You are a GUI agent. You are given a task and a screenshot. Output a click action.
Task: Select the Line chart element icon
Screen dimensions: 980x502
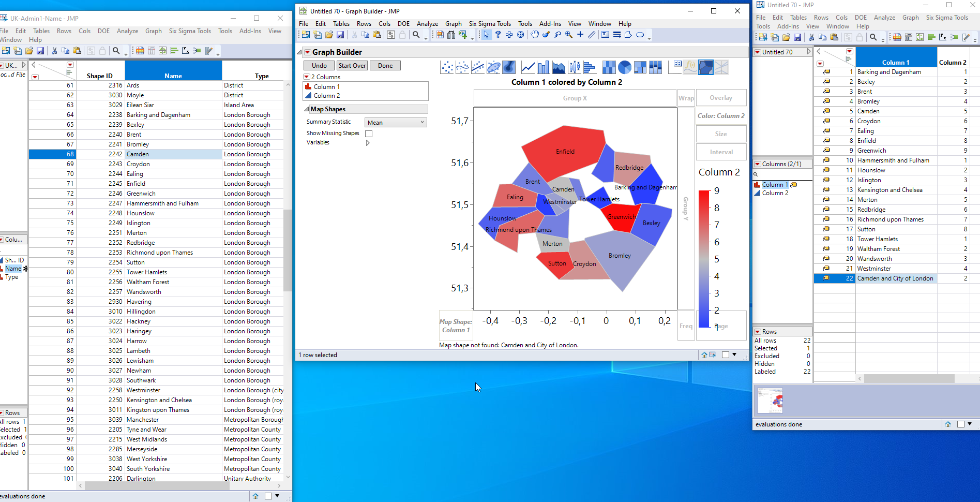click(x=528, y=67)
